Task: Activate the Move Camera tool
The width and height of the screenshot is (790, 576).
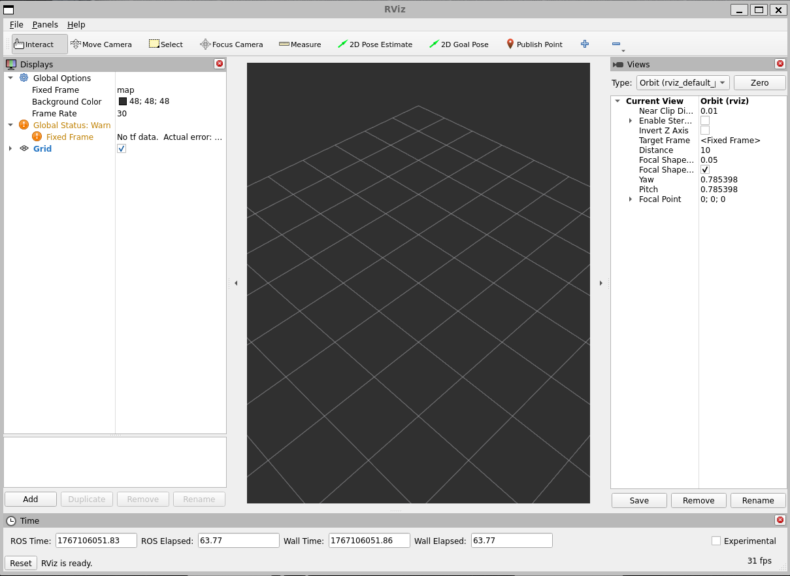Action: pyautogui.click(x=101, y=44)
